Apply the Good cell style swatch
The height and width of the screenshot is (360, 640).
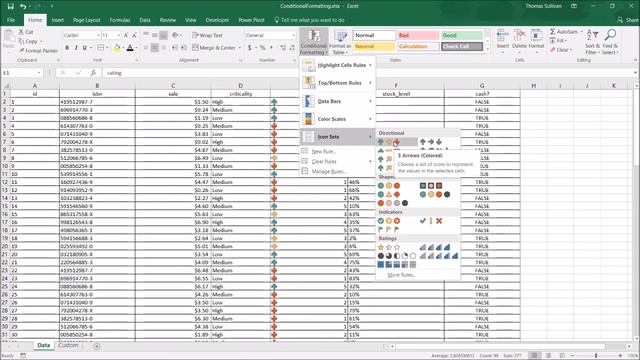point(462,36)
